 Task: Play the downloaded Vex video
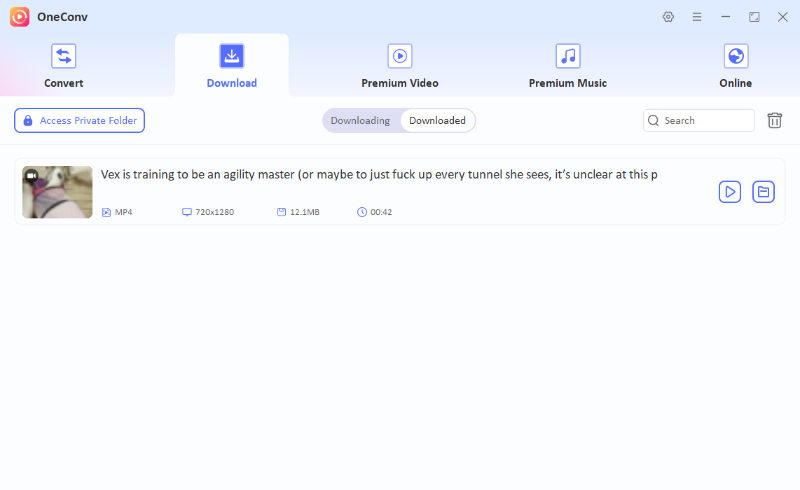click(x=730, y=191)
